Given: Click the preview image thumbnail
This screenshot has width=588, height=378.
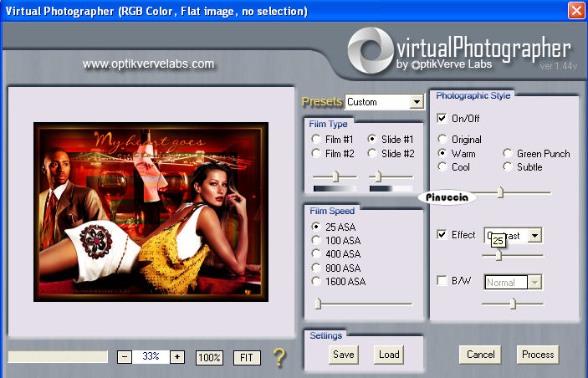Looking at the screenshot, I should pyautogui.click(x=151, y=212).
